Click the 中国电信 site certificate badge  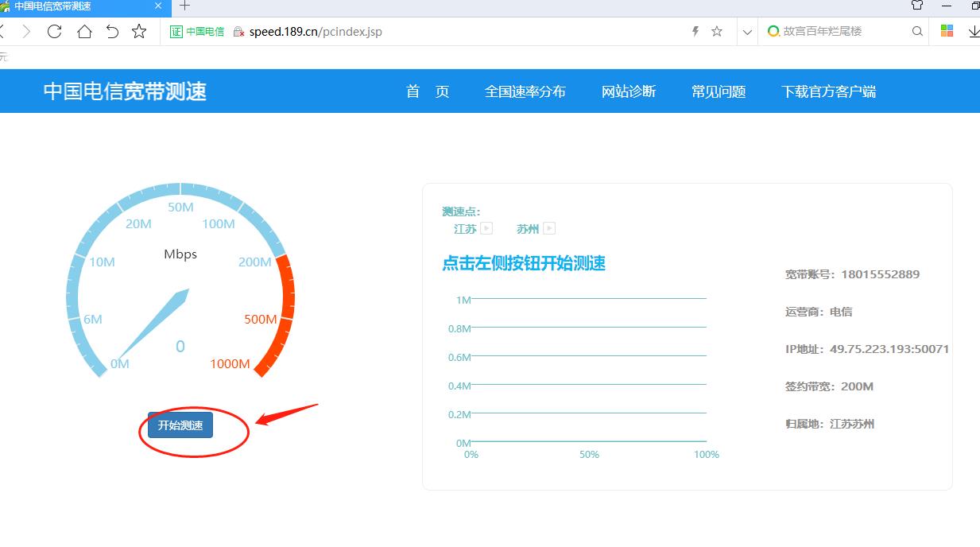(x=197, y=32)
